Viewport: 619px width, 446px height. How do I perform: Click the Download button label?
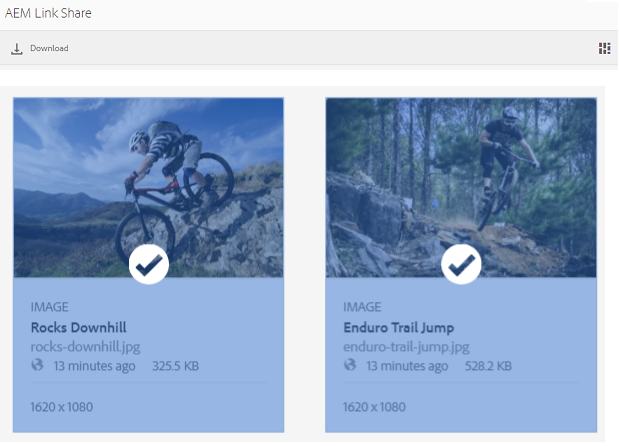49,48
